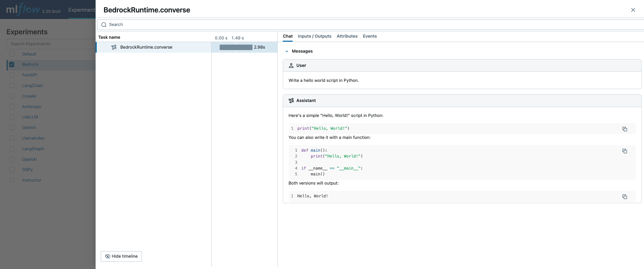Focus the Search Experiments field
This screenshot has height=269, width=644.
coord(51,44)
